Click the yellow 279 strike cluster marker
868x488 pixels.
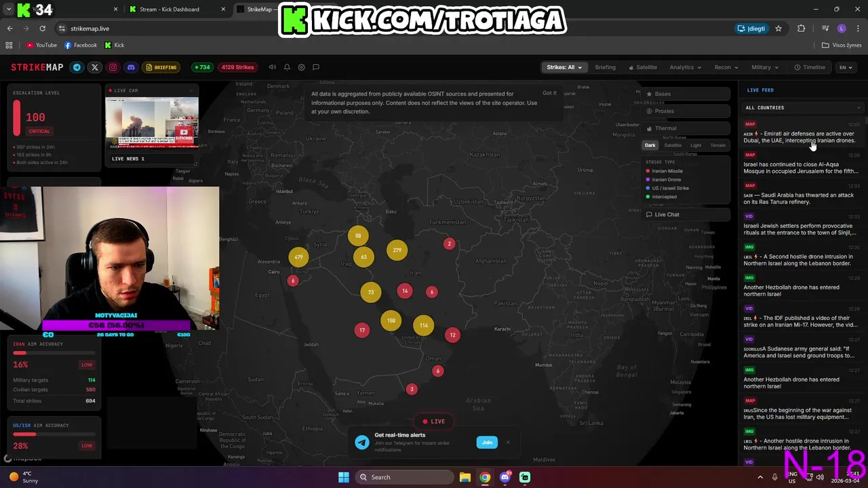point(397,250)
